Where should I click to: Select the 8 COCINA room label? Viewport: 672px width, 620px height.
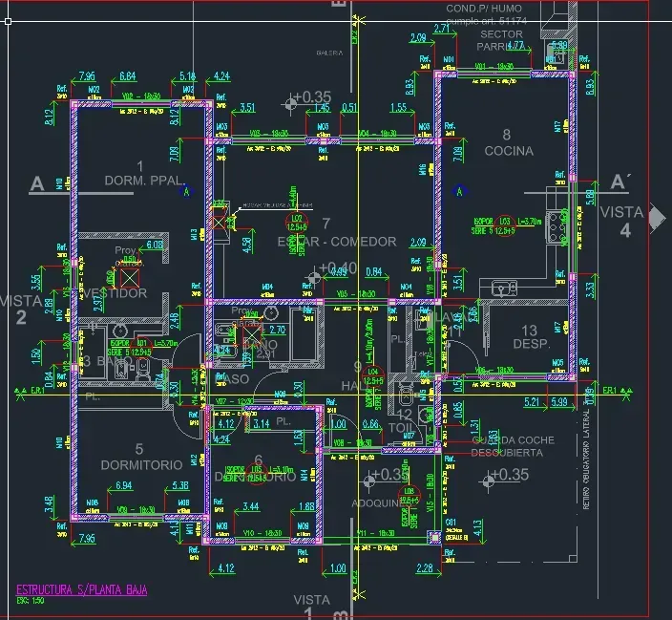tap(509, 143)
